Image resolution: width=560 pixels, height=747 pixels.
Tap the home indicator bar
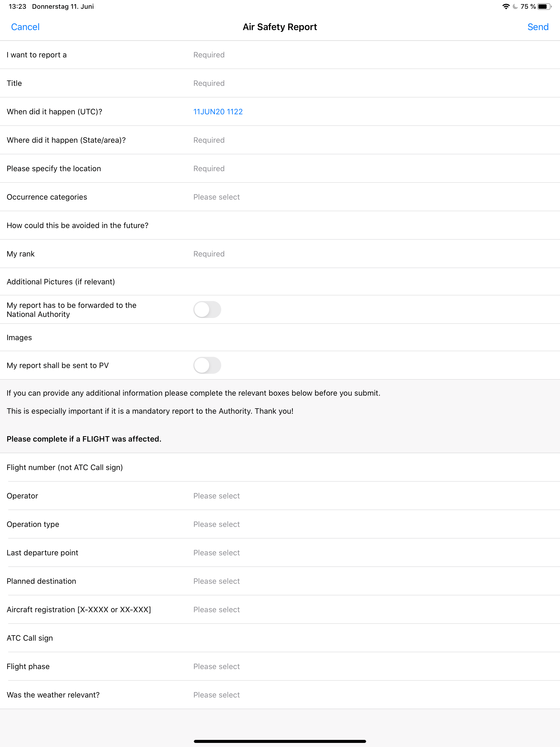[x=280, y=741]
